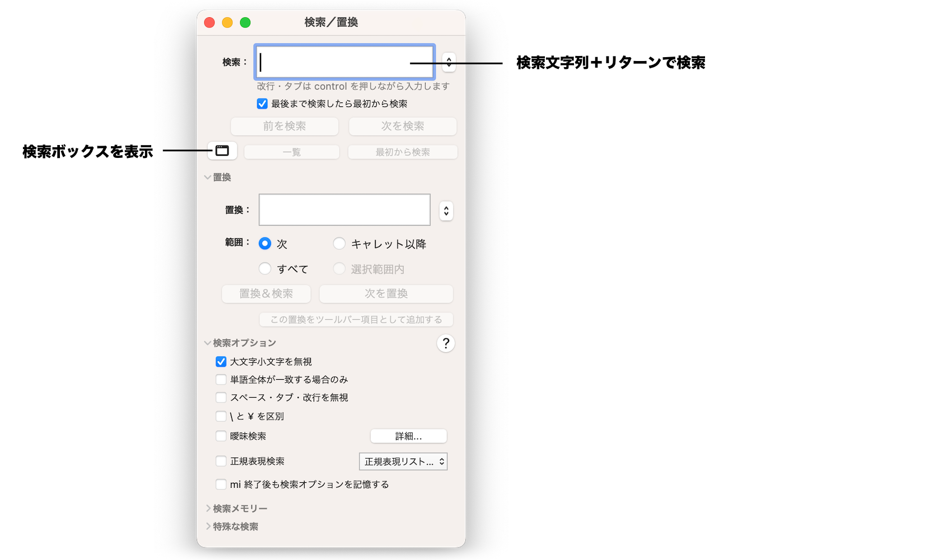This screenshot has height=560, width=952.
Task: Open search field history stepper arrows
Action: (449, 62)
